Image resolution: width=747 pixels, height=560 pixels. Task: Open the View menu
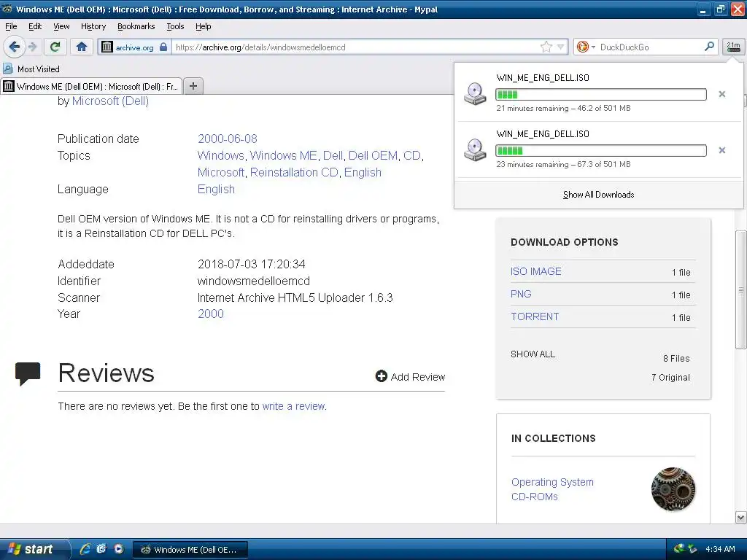pos(61,26)
